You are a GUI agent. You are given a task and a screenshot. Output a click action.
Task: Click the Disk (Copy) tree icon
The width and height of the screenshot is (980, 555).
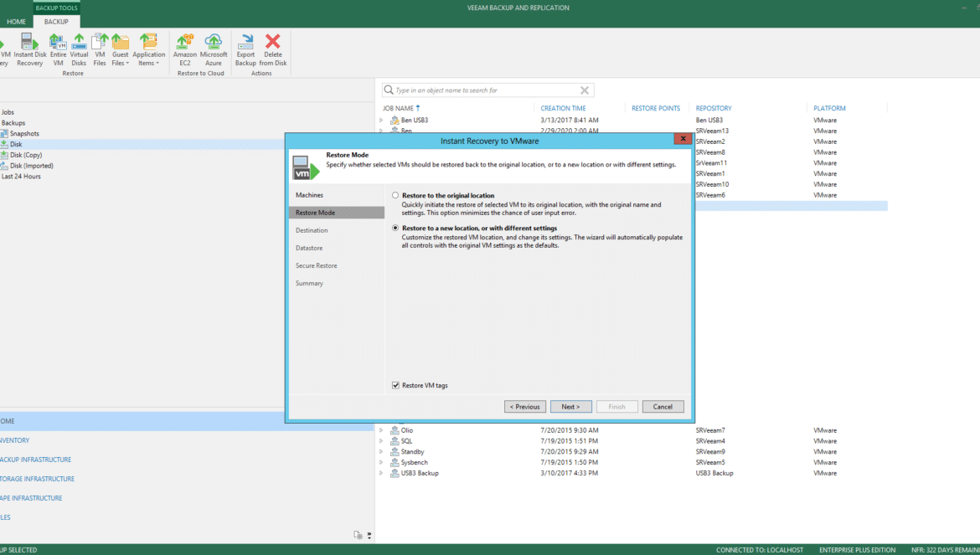pyautogui.click(x=3, y=155)
